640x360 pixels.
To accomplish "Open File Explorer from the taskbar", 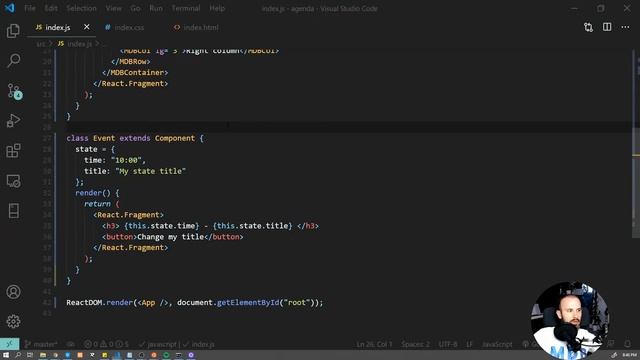I will pyautogui.click(x=42, y=355).
